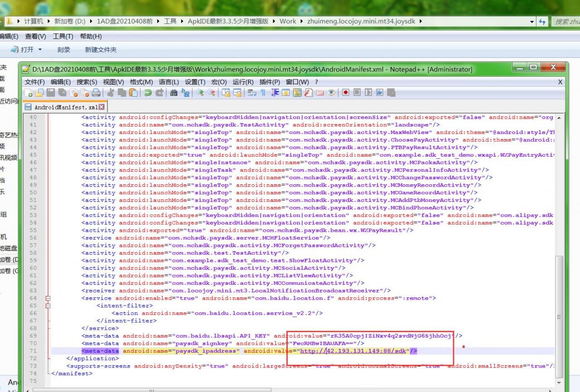This screenshot has width=580, height=392.
Task: Toggle word wrap in the toolbar
Action: pos(252,93)
